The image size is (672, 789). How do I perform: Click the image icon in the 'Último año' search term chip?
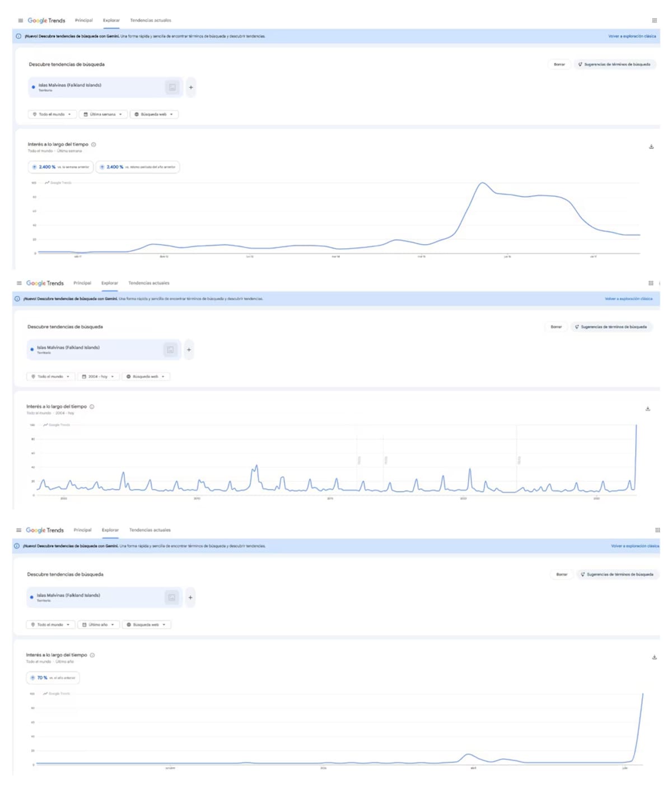pyautogui.click(x=172, y=597)
